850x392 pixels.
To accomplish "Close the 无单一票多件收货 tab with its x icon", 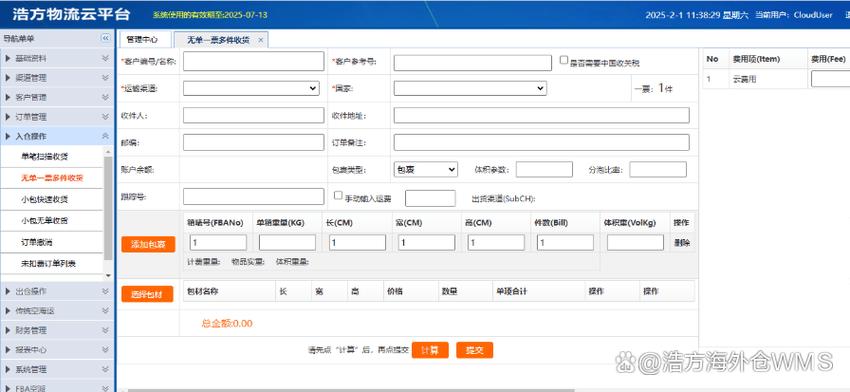I will click(261, 40).
